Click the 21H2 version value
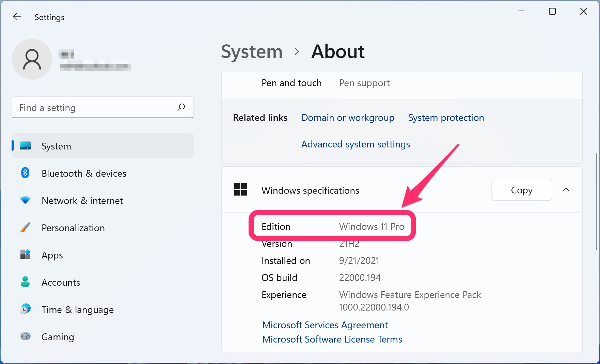Viewport: 600px width, 364px height. tap(349, 244)
